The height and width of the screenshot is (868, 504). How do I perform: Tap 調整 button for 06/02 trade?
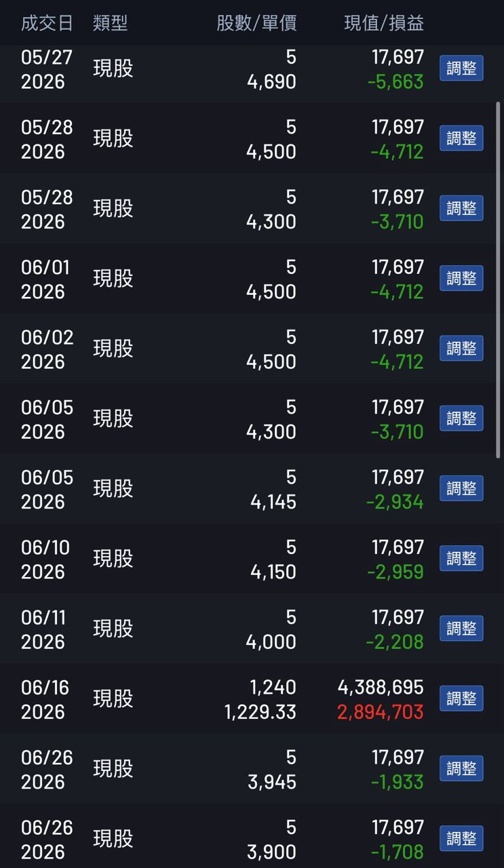click(x=461, y=348)
